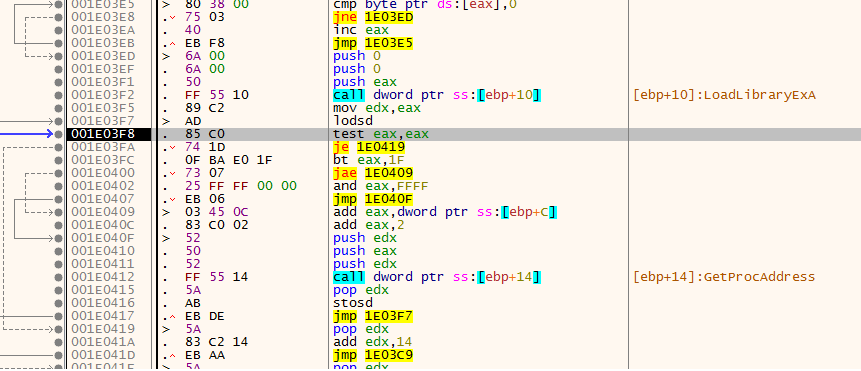Click bytes '25 FF FF 00 00'
This screenshot has height=371, width=861.
click(241, 186)
